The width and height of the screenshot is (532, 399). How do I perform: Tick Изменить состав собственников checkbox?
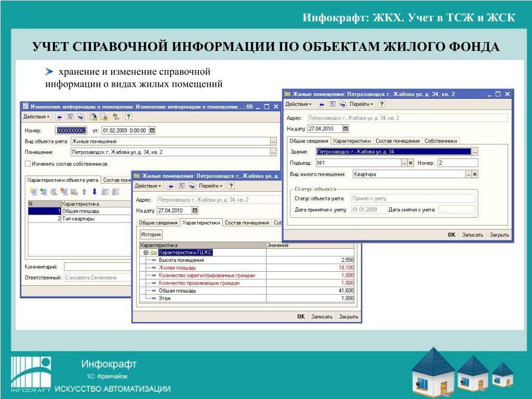tap(28, 164)
